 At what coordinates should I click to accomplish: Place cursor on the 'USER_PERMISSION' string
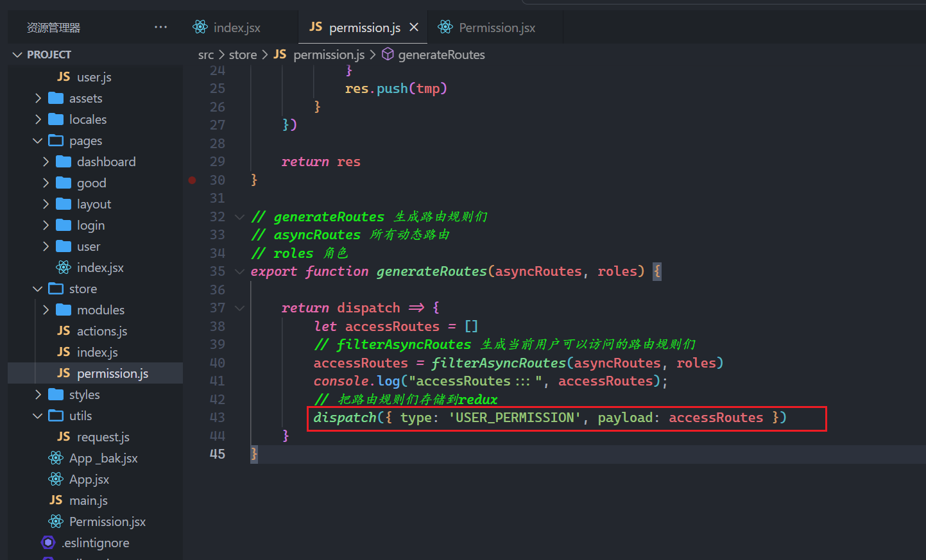(x=514, y=418)
